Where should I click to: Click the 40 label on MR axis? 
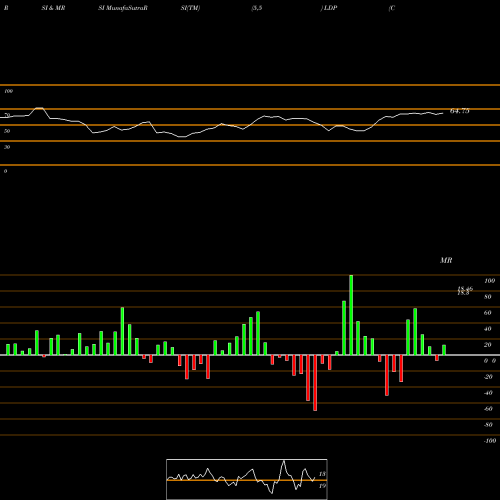tap(488, 329)
